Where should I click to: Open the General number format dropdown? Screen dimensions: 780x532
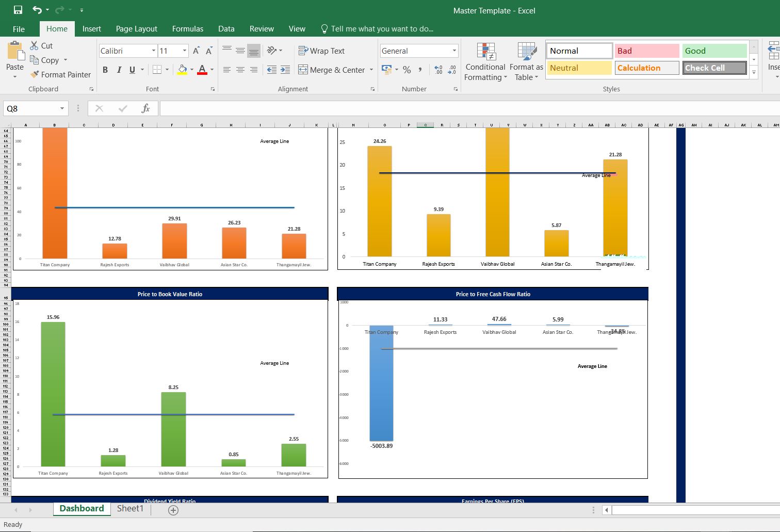coord(454,51)
